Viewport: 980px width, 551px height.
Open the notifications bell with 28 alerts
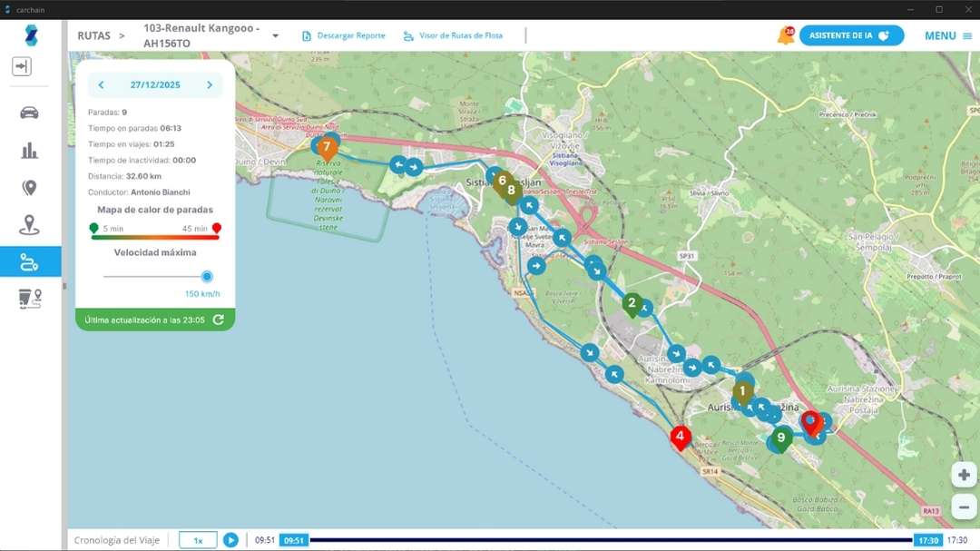pos(784,34)
